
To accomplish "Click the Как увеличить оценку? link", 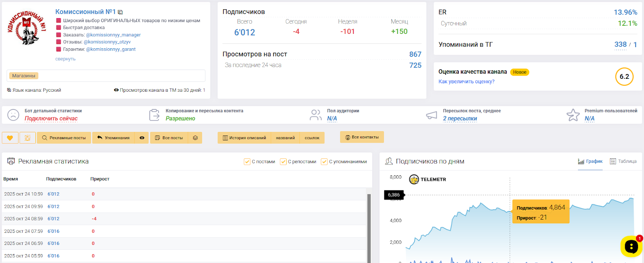I will click(466, 82).
